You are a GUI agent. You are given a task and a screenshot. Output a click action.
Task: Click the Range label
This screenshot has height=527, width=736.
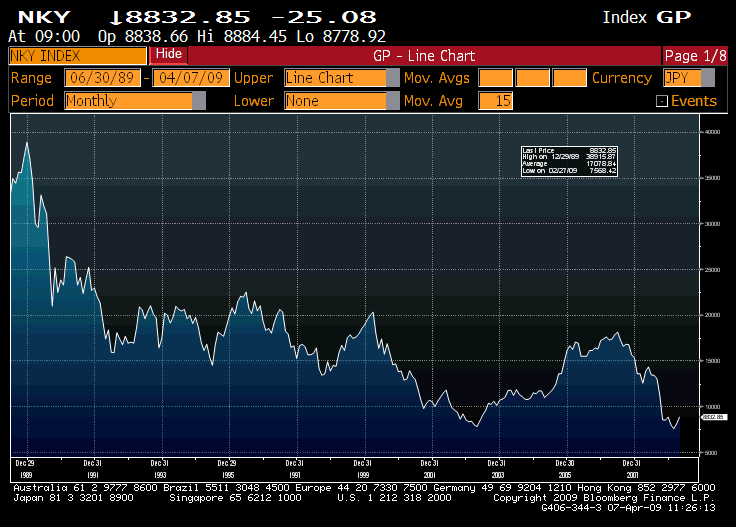(x=31, y=77)
